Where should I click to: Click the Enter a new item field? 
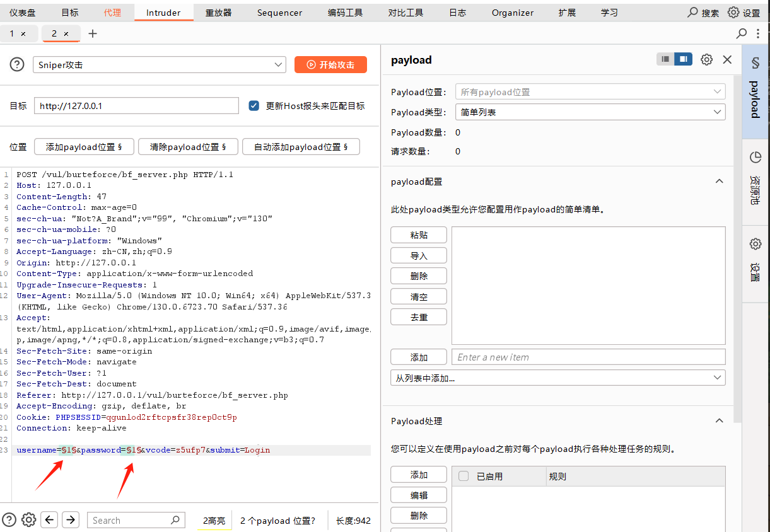588,357
